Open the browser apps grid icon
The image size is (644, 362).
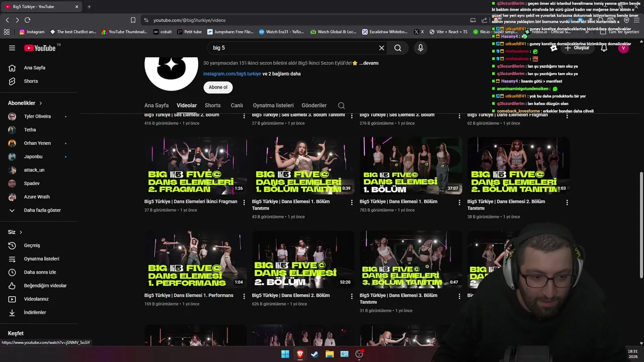coord(7,32)
